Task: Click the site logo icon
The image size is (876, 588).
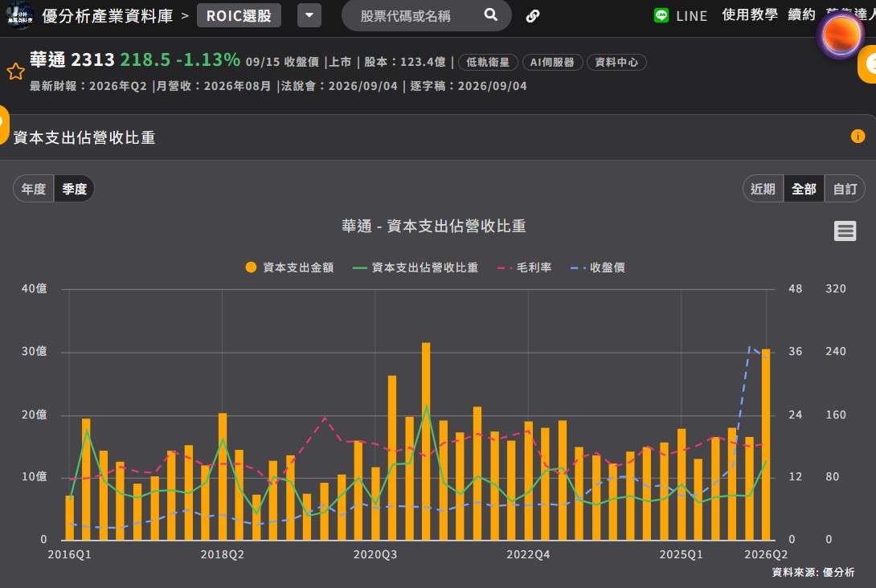Action: click(x=19, y=15)
